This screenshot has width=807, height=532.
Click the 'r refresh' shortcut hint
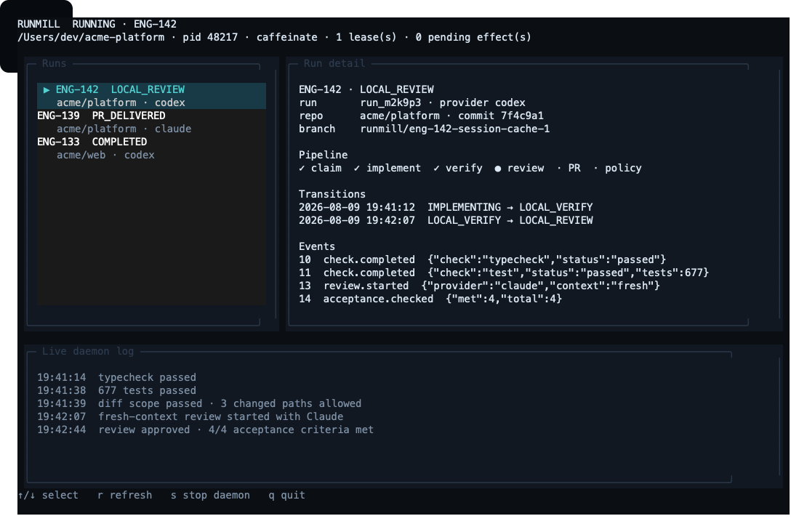(124, 495)
